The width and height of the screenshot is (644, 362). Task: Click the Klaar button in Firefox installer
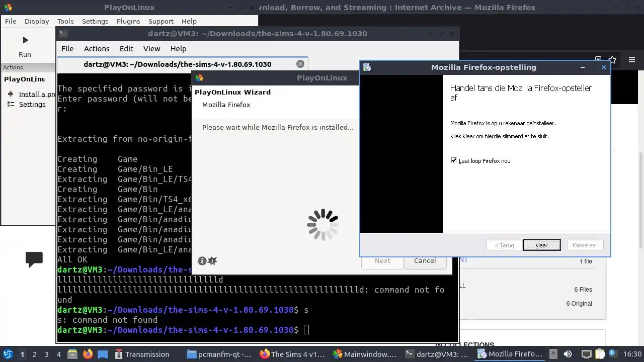[x=541, y=245]
